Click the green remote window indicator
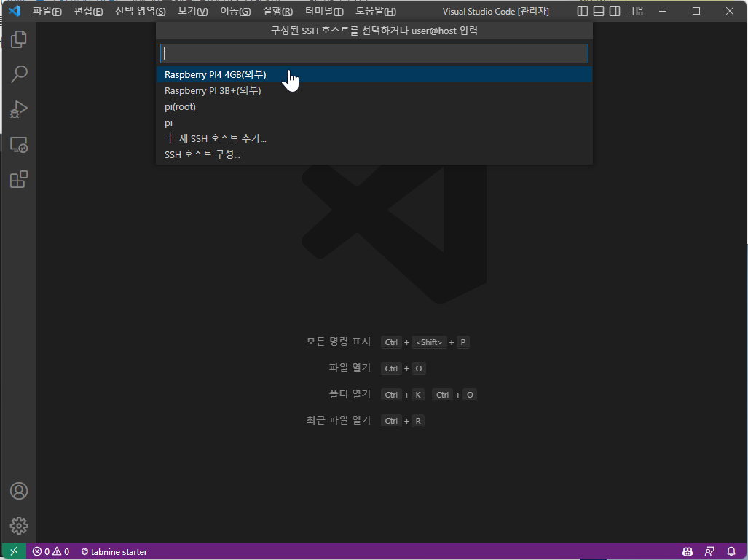The width and height of the screenshot is (748, 560). click(x=14, y=551)
